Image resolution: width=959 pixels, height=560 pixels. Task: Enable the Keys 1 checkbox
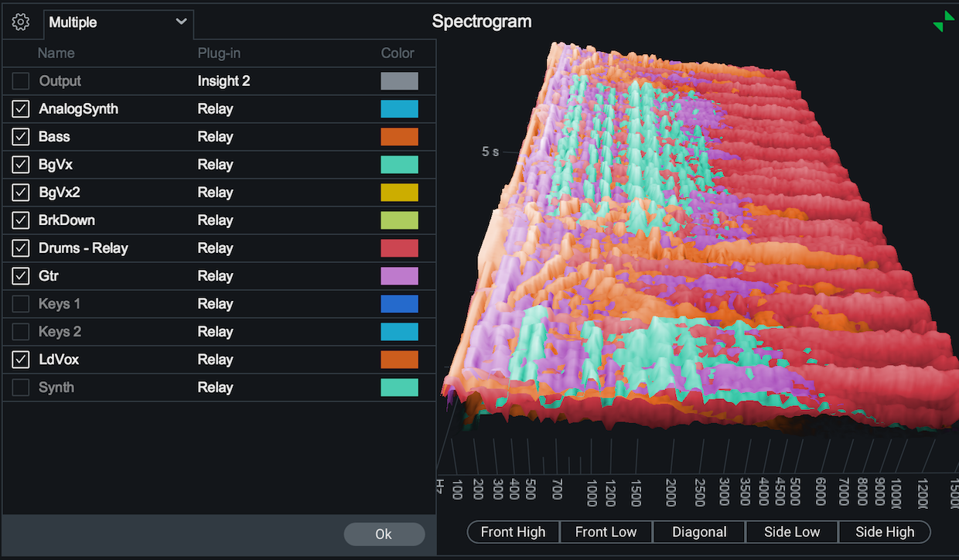(x=21, y=304)
